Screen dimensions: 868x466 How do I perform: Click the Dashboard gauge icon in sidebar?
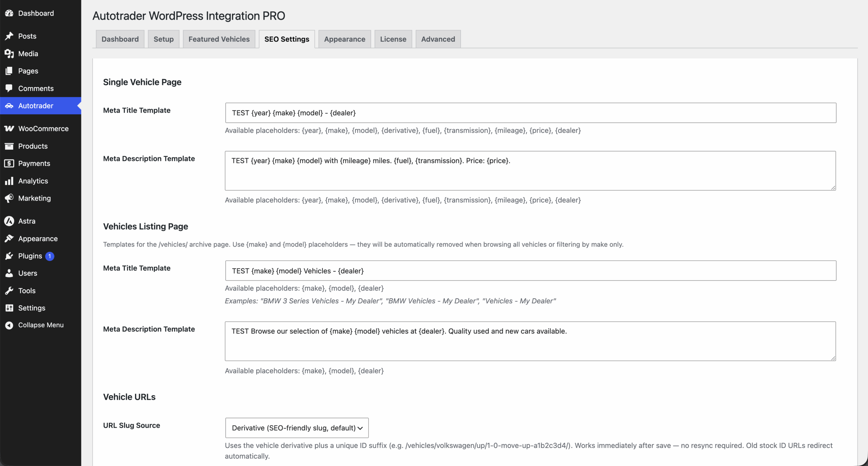[9, 13]
